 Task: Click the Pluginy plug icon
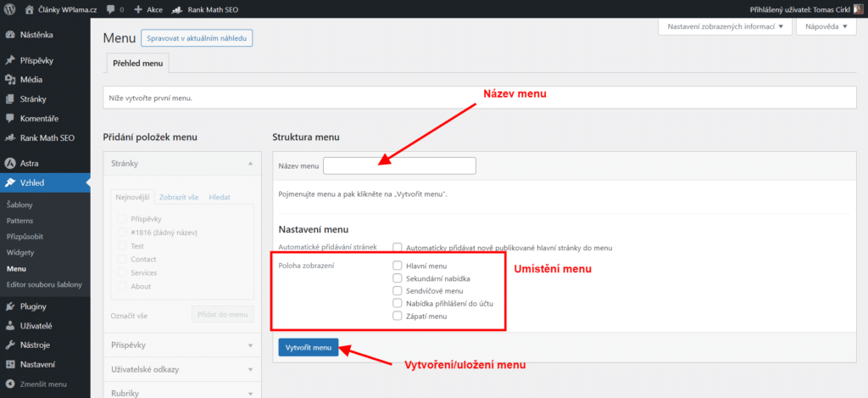click(x=9, y=306)
